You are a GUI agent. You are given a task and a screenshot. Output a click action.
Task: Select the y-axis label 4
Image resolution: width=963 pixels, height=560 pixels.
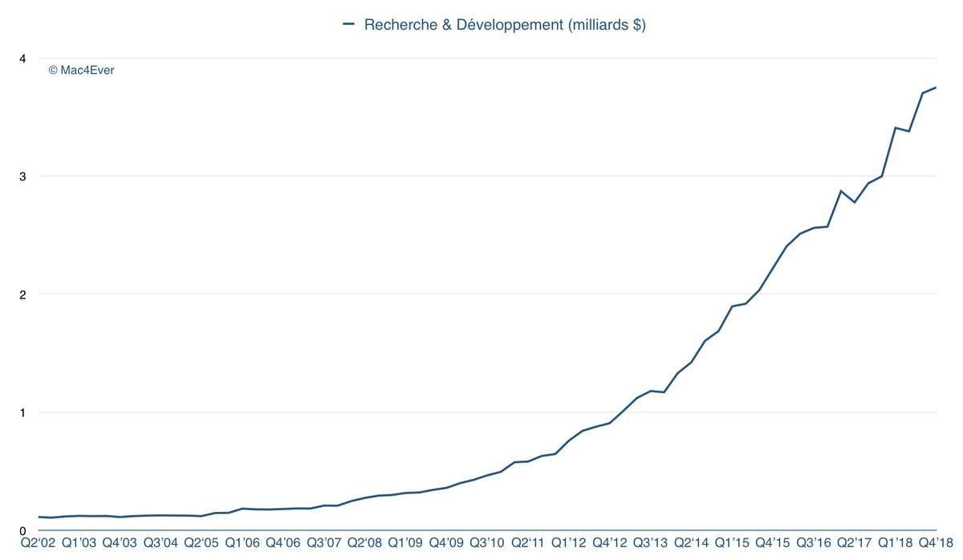23,59
